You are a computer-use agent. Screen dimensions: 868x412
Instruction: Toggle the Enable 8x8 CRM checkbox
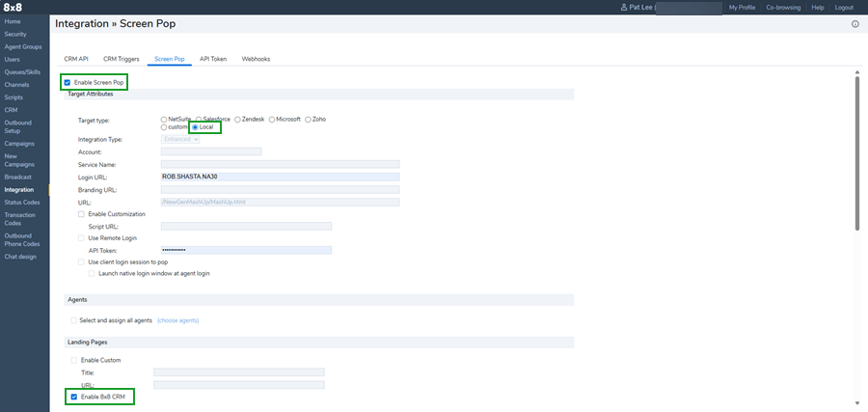[x=74, y=397]
